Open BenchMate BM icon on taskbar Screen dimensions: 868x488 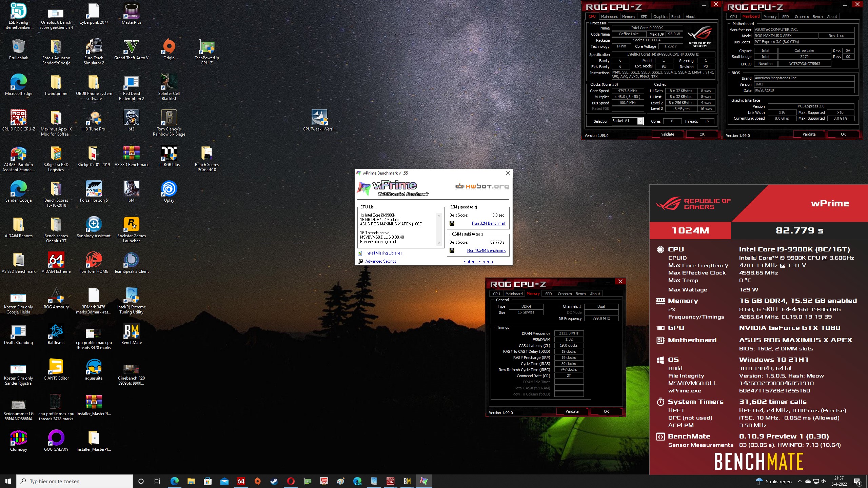pos(407,481)
